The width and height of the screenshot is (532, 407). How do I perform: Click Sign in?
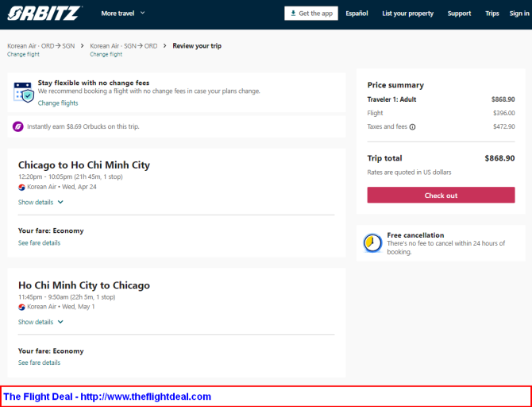coord(519,14)
